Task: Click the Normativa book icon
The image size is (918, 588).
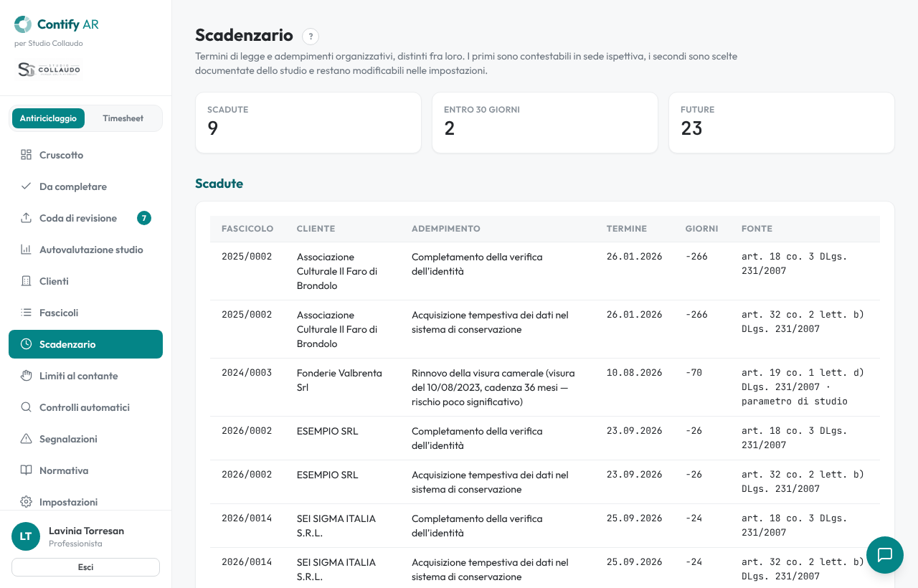Action: click(x=26, y=470)
